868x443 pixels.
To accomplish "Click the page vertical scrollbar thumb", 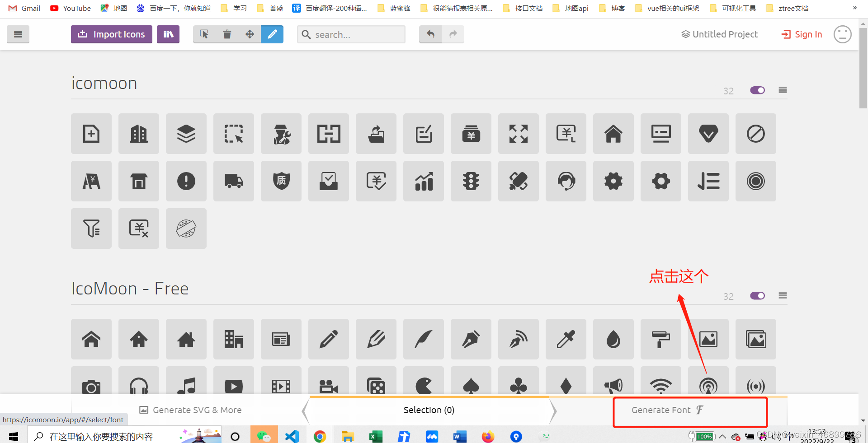I will (x=863, y=68).
